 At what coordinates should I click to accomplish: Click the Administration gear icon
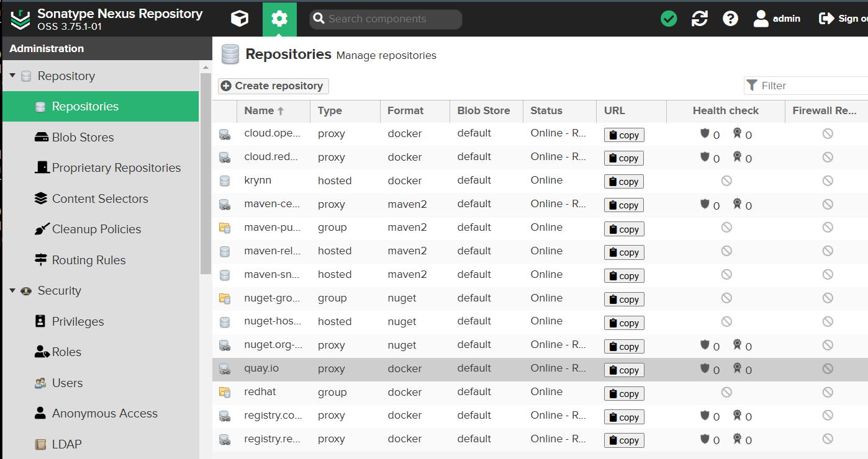click(x=279, y=19)
